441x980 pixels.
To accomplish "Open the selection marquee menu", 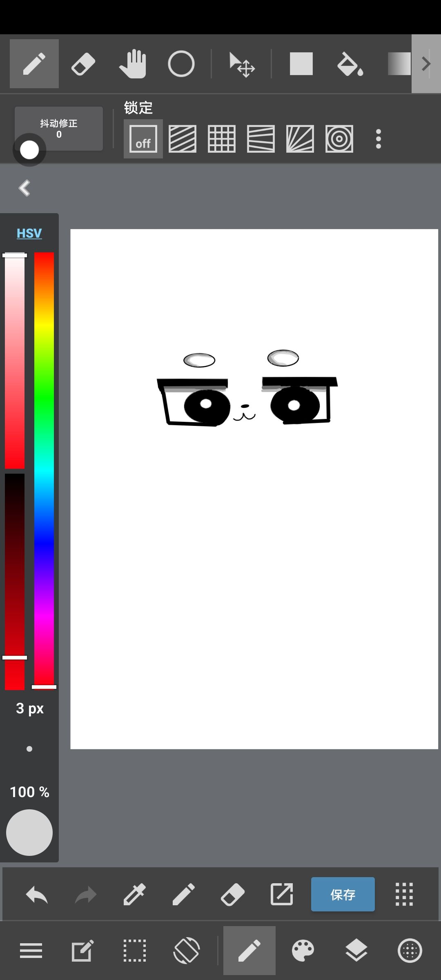I will click(x=135, y=951).
